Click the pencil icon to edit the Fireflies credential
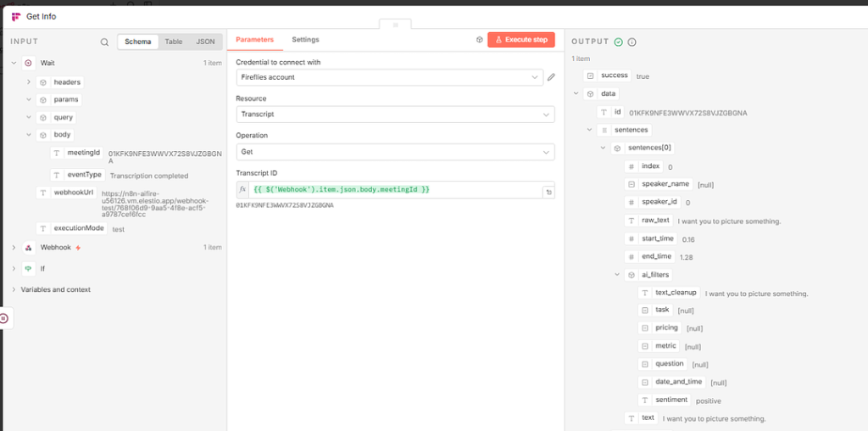Image resolution: width=868 pixels, height=431 pixels. (x=551, y=77)
